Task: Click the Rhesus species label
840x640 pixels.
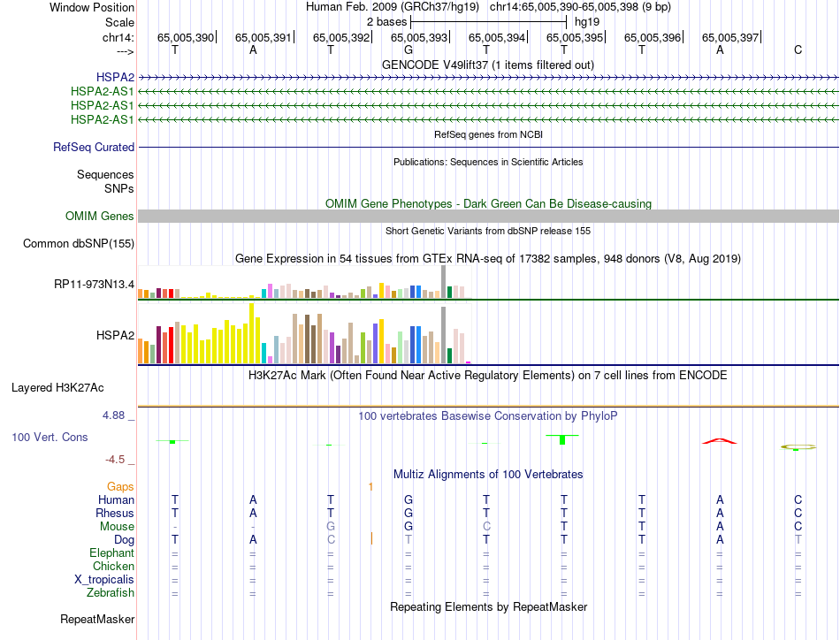Action: pyautogui.click(x=115, y=513)
